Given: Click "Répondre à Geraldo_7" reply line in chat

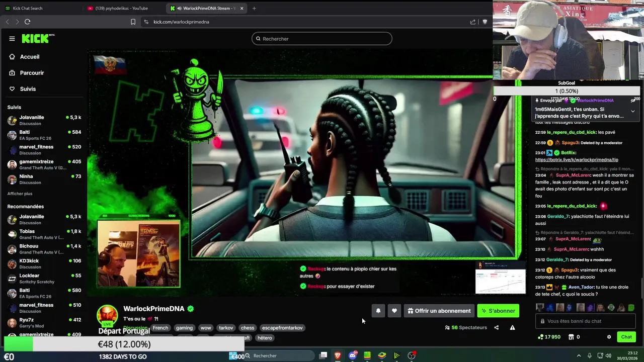Looking at the screenshot, I should [584, 233].
